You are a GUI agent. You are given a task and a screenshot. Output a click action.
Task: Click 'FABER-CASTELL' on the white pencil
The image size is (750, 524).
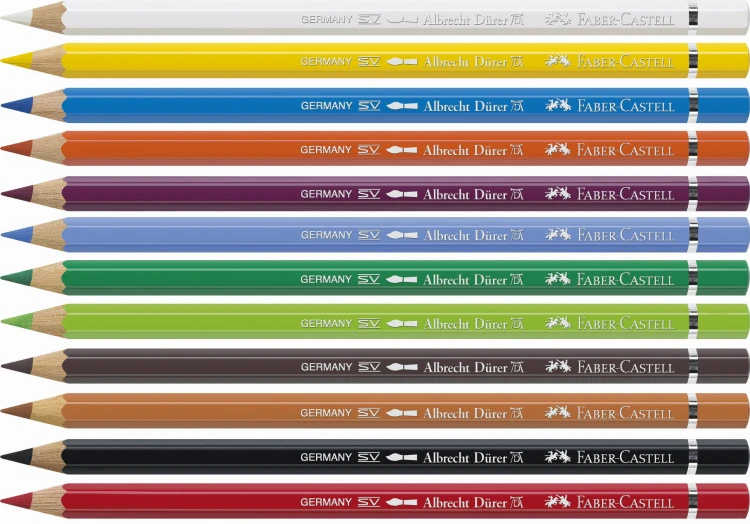626,20
